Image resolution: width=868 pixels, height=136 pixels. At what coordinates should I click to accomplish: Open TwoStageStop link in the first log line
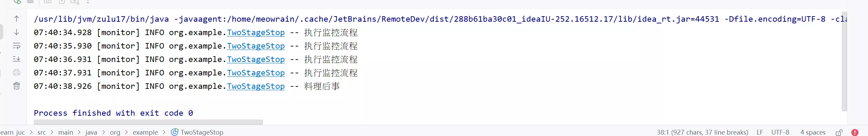click(x=256, y=33)
